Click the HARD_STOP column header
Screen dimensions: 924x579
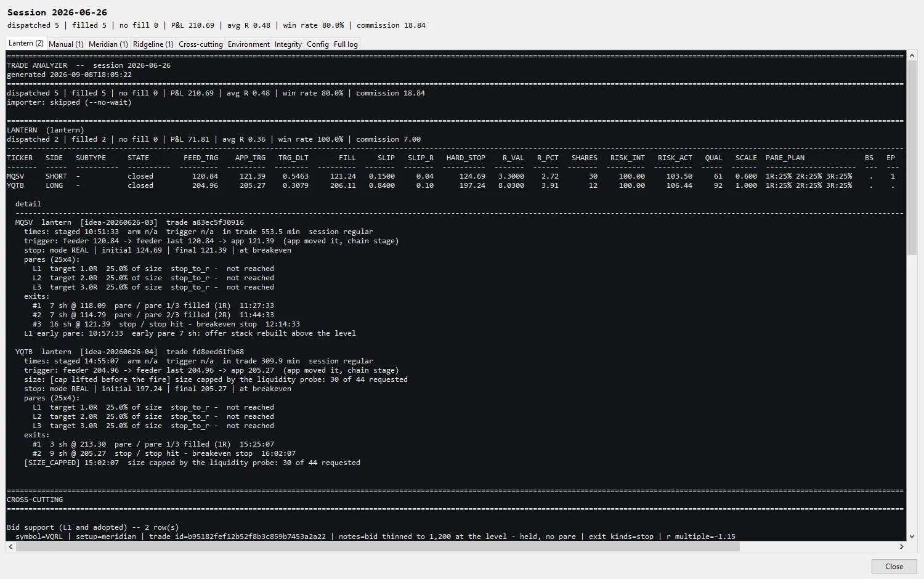pos(466,158)
